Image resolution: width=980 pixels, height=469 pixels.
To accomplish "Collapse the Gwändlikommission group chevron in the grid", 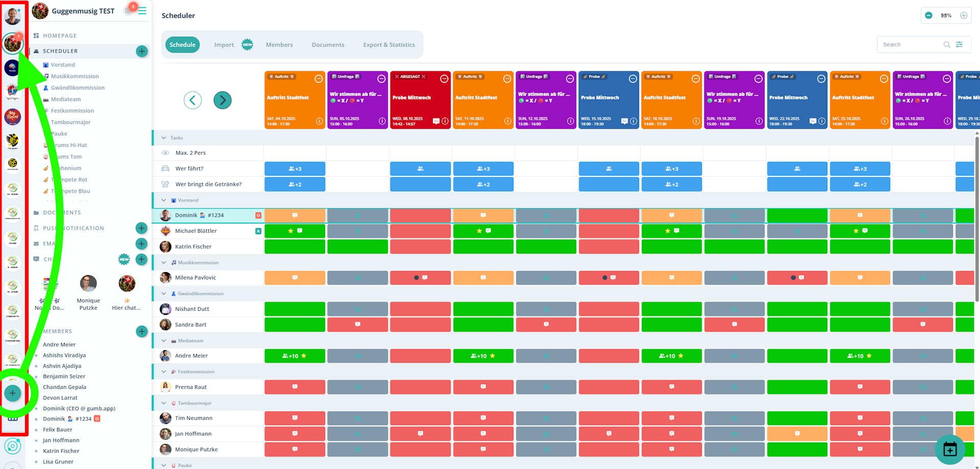I will click(x=164, y=293).
